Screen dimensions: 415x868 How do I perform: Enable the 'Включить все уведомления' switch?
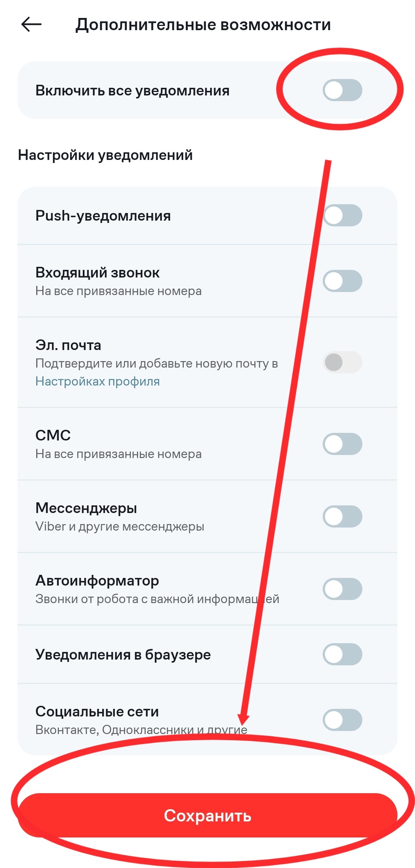pyautogui.click(x=342, y=90)
